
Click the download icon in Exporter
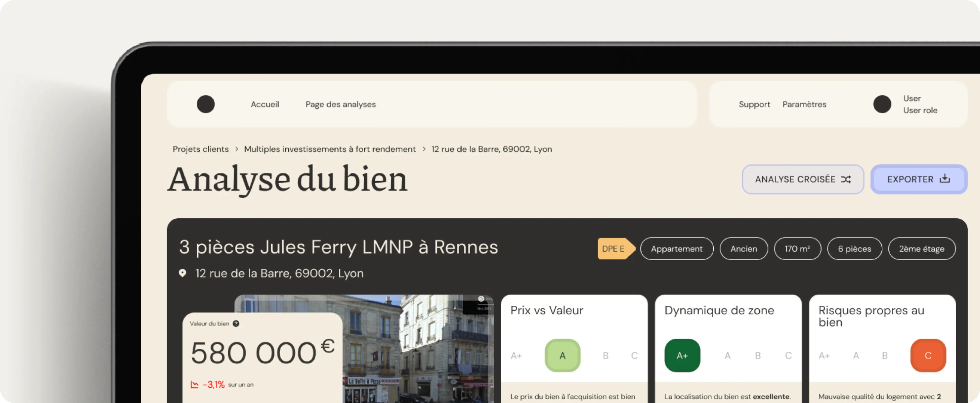[945, 179]
